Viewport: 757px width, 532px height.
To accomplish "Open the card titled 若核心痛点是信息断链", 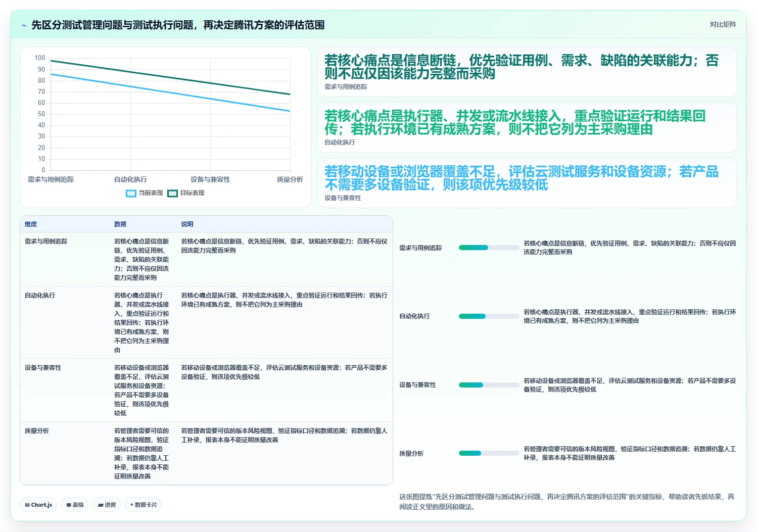I will tap(527, 72).
